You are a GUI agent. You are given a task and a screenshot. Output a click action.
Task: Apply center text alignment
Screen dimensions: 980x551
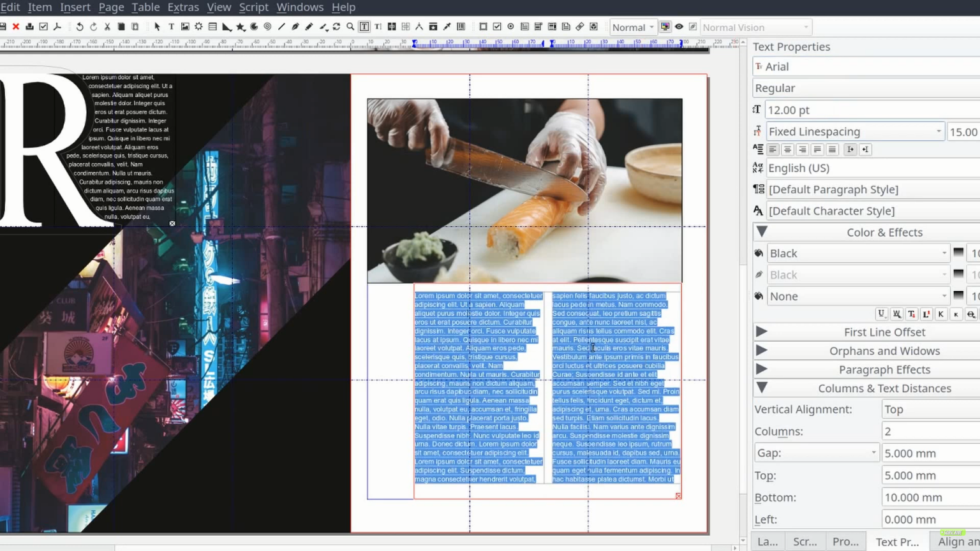click(x=787, y=149)
